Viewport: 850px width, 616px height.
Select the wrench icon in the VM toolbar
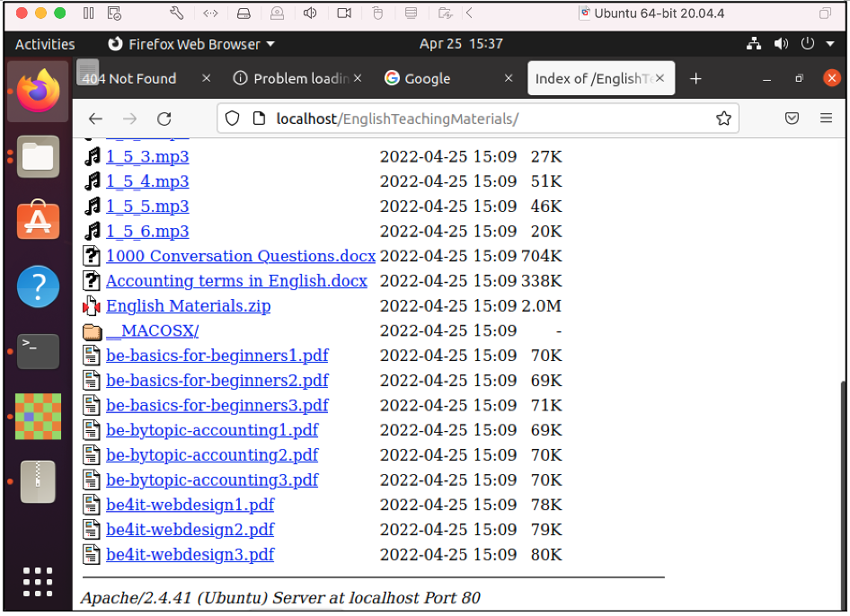[x=177, y=13]
